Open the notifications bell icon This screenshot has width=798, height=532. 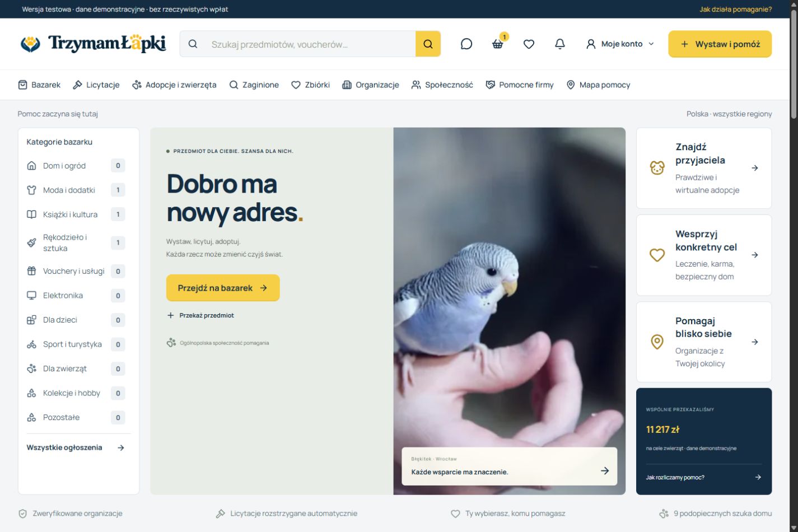tap(560, 44)
